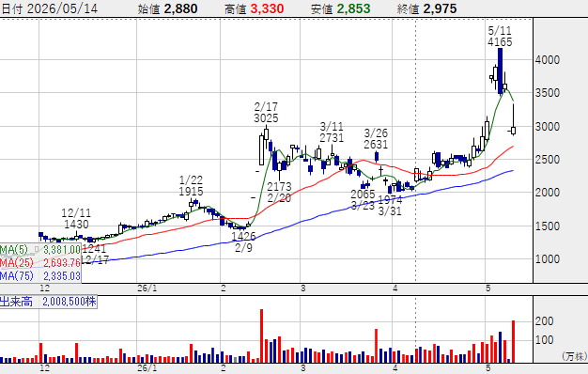Screen dimensions: 588x374
Task: Click the 3/11 2731 high annotation
Action: (x=332, y=132)
